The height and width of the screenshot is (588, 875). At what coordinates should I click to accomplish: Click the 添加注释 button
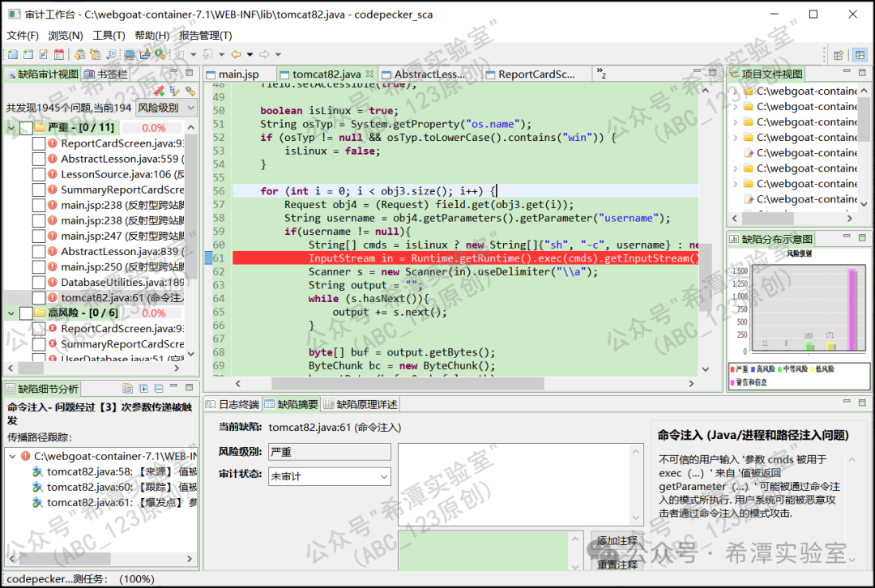(x=616, y=540)
